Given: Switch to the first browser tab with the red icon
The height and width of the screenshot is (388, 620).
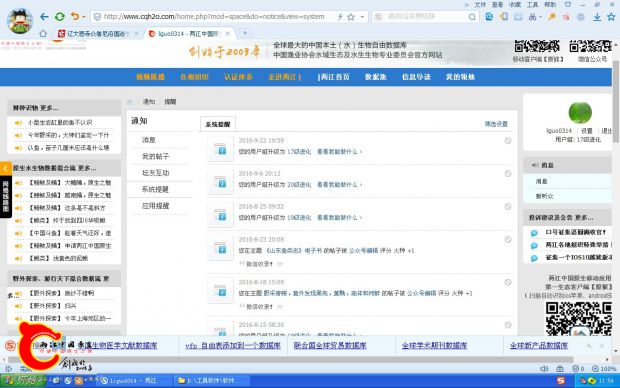Looking at the screenshot, I should (99, 34).
